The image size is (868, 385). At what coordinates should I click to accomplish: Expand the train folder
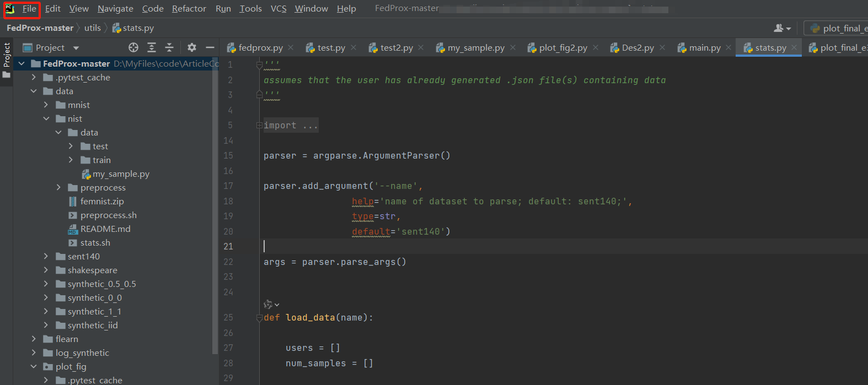point(71,160)
